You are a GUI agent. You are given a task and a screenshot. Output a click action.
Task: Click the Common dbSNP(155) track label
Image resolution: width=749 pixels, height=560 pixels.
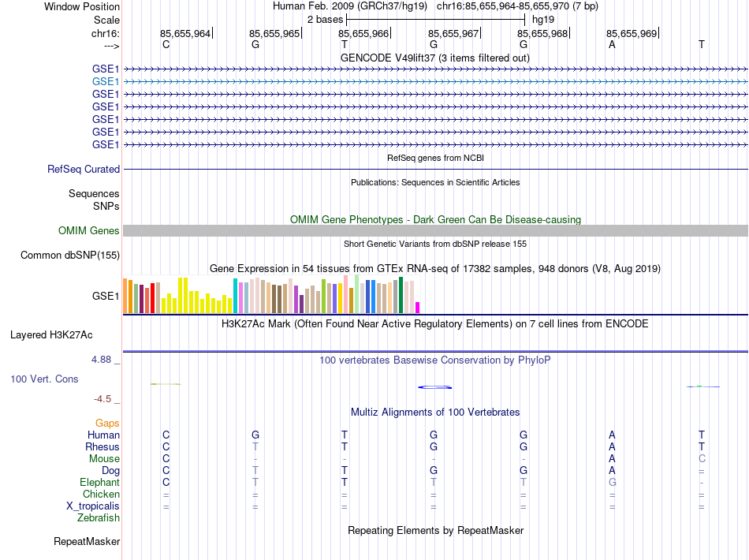[x=70, y=255]
